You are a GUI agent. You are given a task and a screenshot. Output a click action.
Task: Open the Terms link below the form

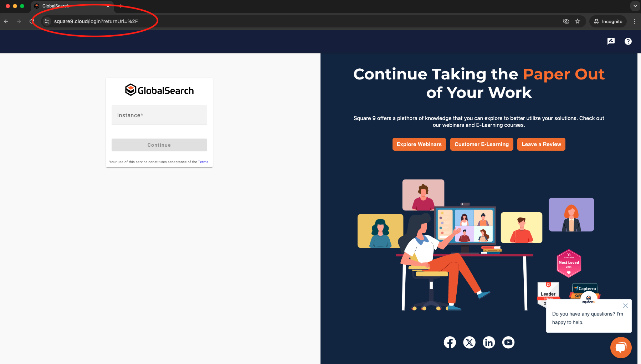point(202,162)
